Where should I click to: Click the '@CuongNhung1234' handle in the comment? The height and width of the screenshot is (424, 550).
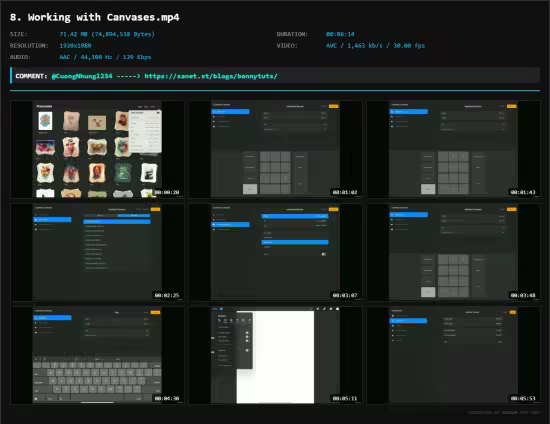click(82, 76)
